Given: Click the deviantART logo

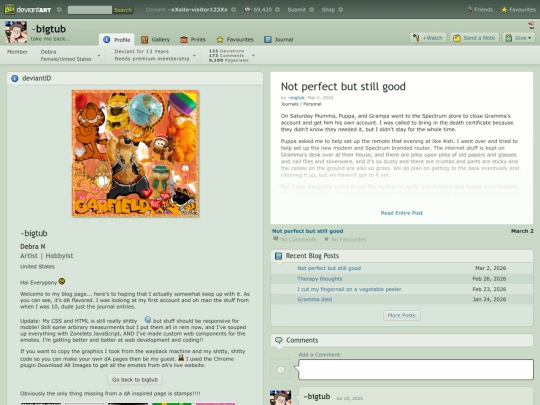Looking at the screenshot, I should coord(28,9).
